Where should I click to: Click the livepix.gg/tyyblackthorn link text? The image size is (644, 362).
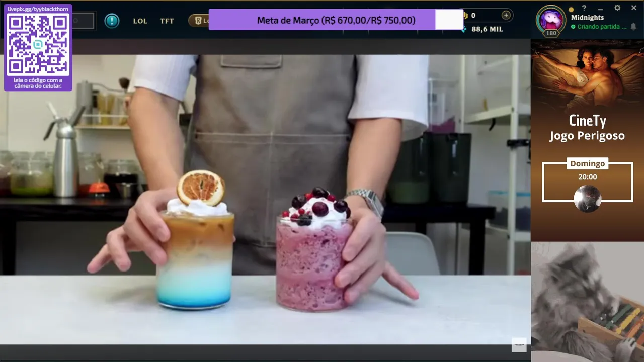38,9
